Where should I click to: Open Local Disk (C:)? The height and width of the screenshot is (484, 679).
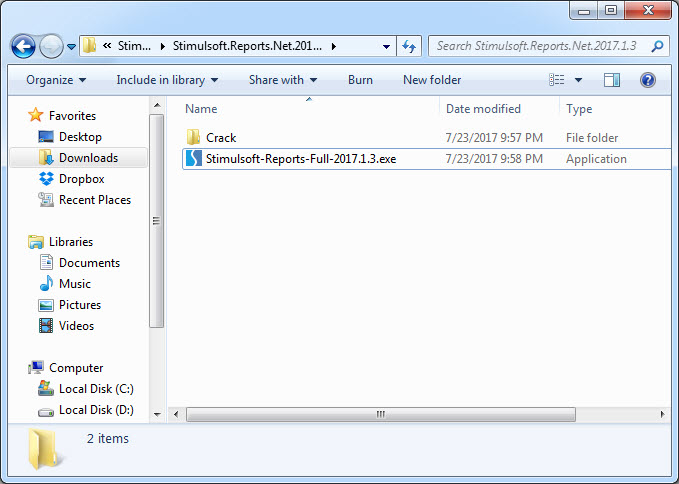point(96,389)
